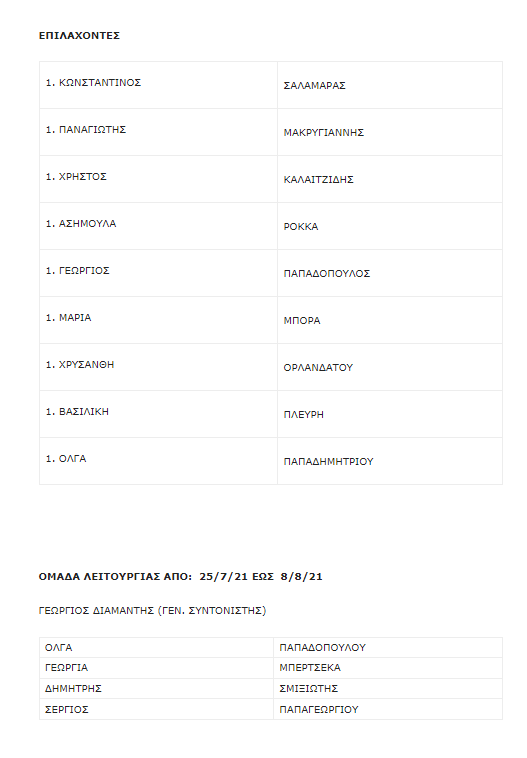The width and height of the screenshot is (527, 758).
Task: Click the ΡΟΚΚΑ surname cell
Action: click(x=390, y=226)
